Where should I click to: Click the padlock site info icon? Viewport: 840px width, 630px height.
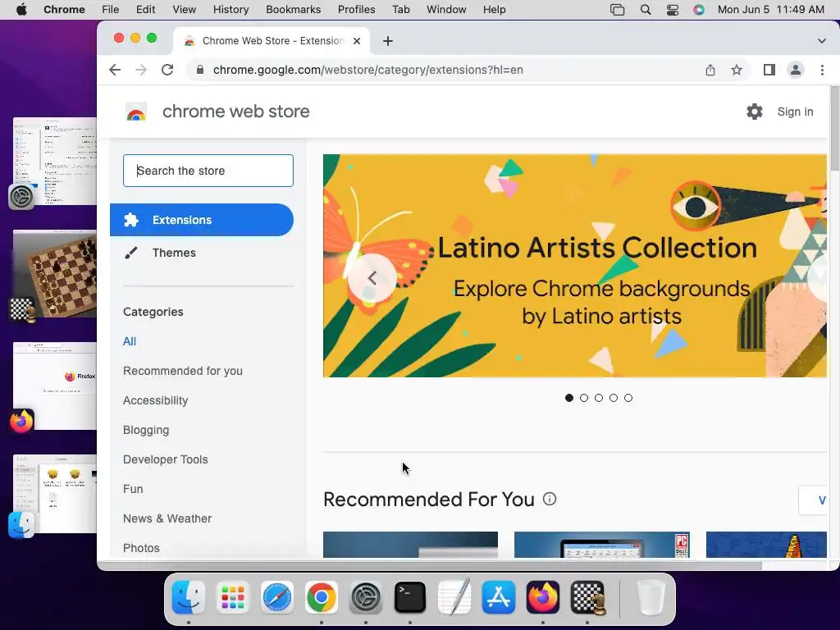200,71
